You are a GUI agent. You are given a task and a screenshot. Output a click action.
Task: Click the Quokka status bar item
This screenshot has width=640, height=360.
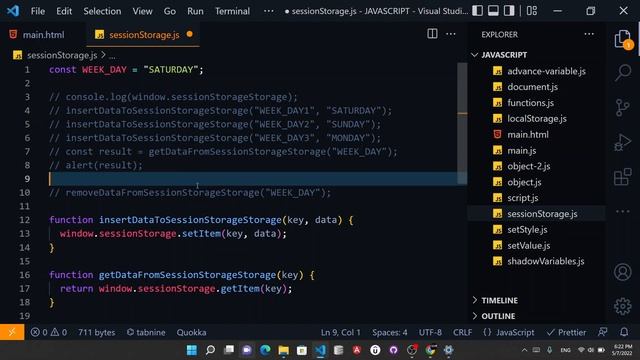coord(191,332)
